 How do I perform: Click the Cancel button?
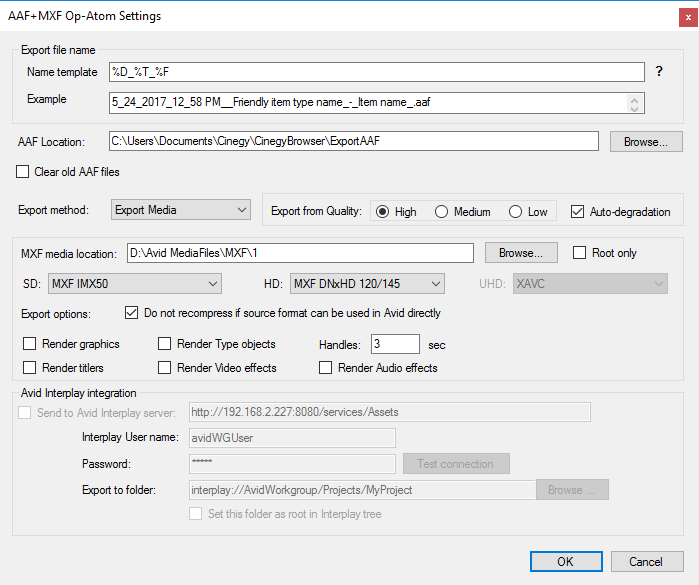pos(647,561)
